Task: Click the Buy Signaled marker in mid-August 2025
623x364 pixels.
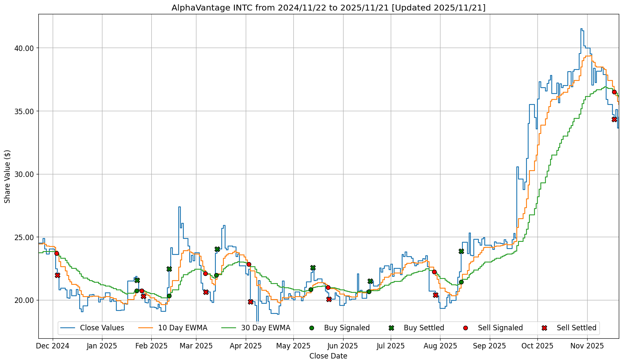Action: point(461,282)
